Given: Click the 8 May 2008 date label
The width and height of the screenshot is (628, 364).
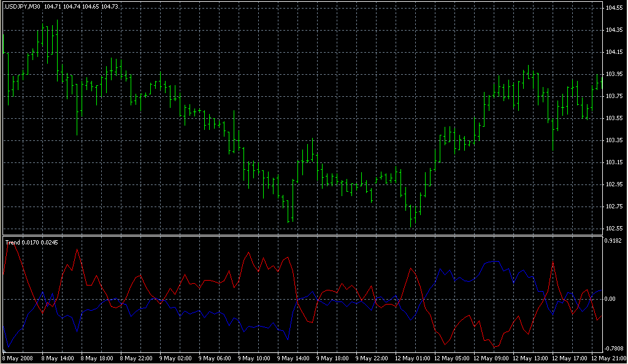Looking at the screenshot, I should tap(20, 358).
